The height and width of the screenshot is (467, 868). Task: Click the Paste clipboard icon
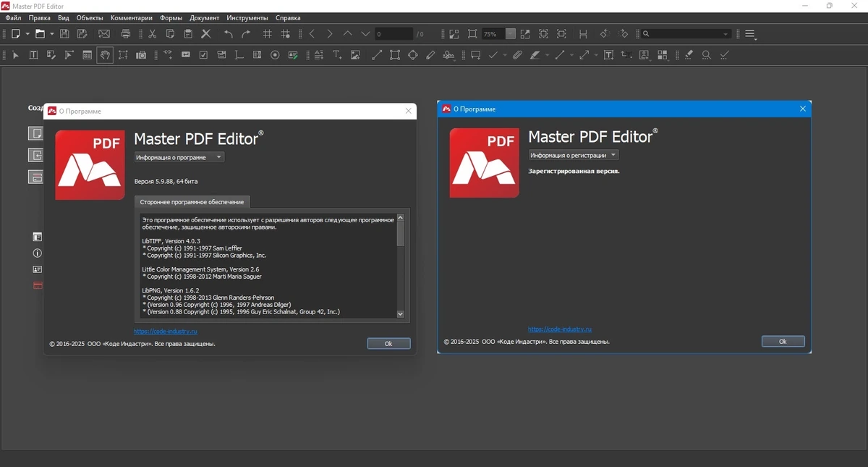tap(188, 34)
